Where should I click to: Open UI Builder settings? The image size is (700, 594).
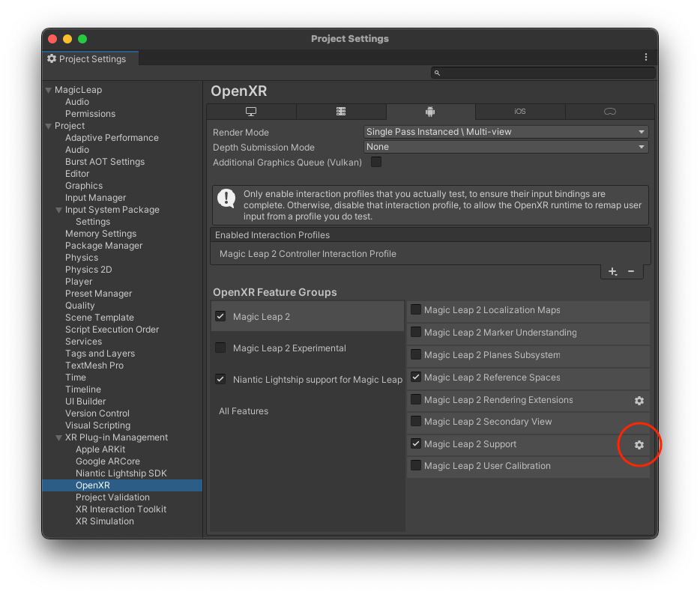[85, 401]
